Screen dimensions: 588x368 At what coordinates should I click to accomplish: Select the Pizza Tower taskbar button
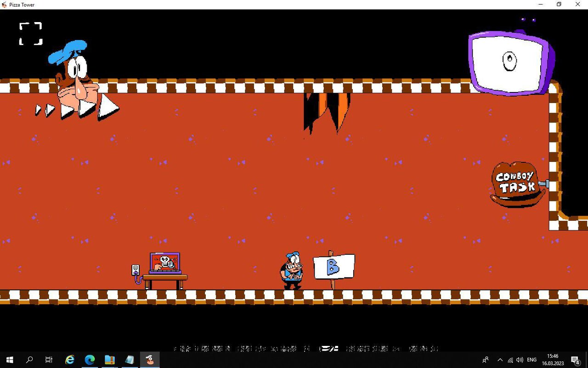click(150, 360)
